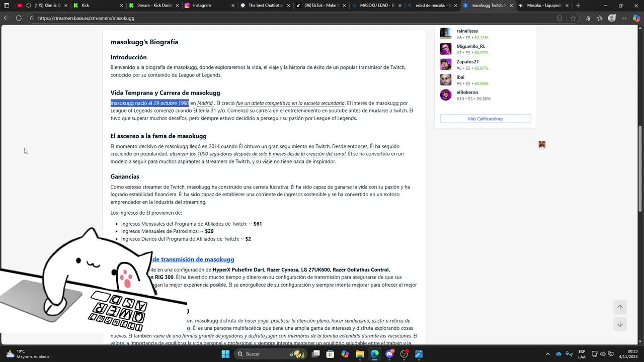Click the 'Introducción' heading
The height and width of the screenshot is (362, 644).
coord(129,57)
